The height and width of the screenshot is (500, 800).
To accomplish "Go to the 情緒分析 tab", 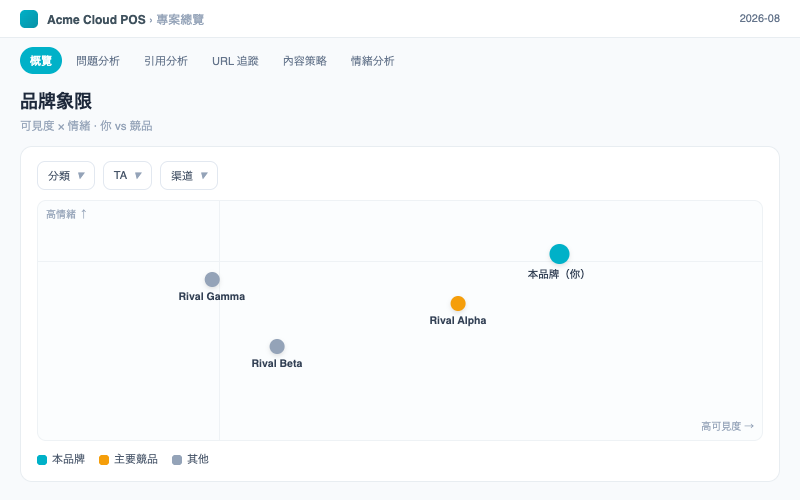I will (372, 61).
